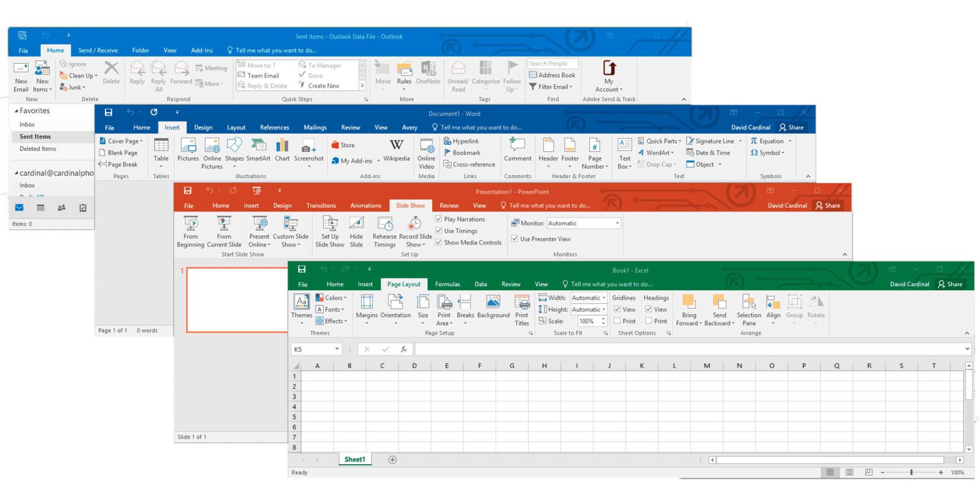Expand the Width Automatic dropdown in Excel
The image size is (980, 491).
click(604, 298)
